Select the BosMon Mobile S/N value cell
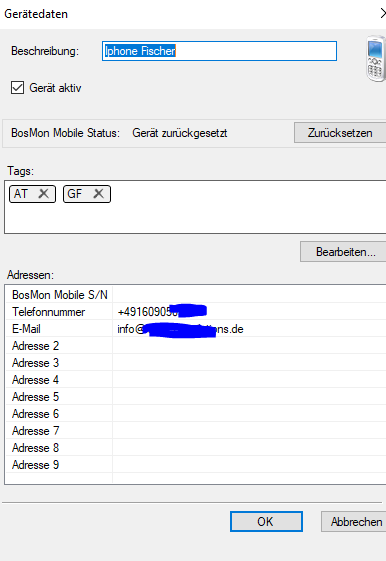 click(249, 294)
